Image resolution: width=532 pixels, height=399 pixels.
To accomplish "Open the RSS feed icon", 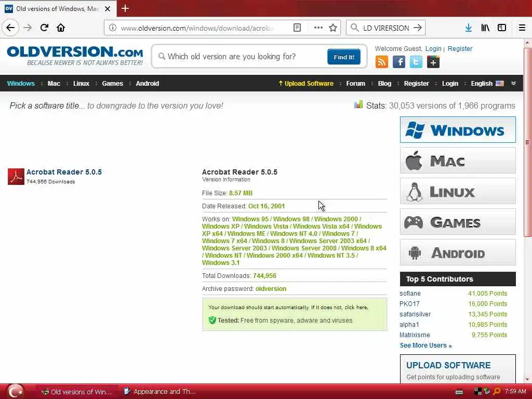I will [x=382, y=62].
